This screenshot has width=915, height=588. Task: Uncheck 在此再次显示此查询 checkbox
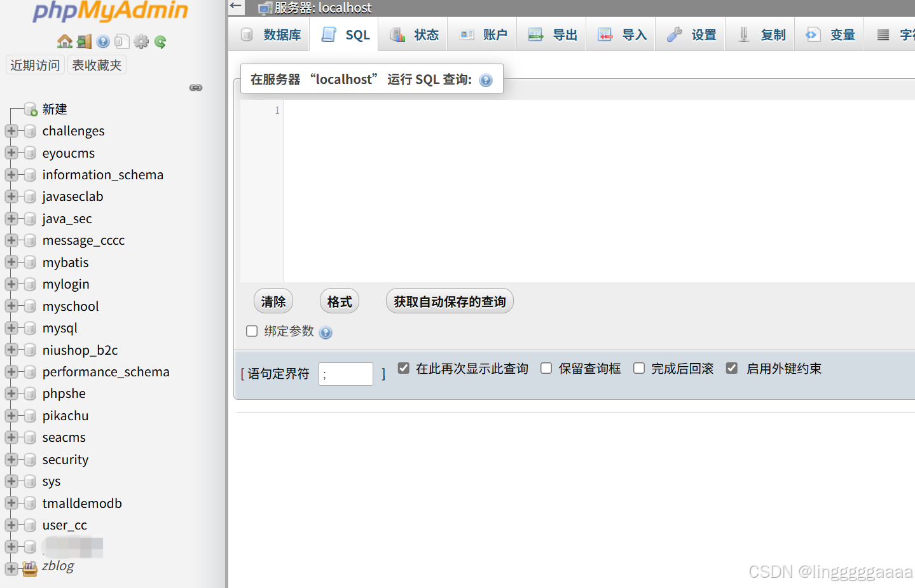404,368
